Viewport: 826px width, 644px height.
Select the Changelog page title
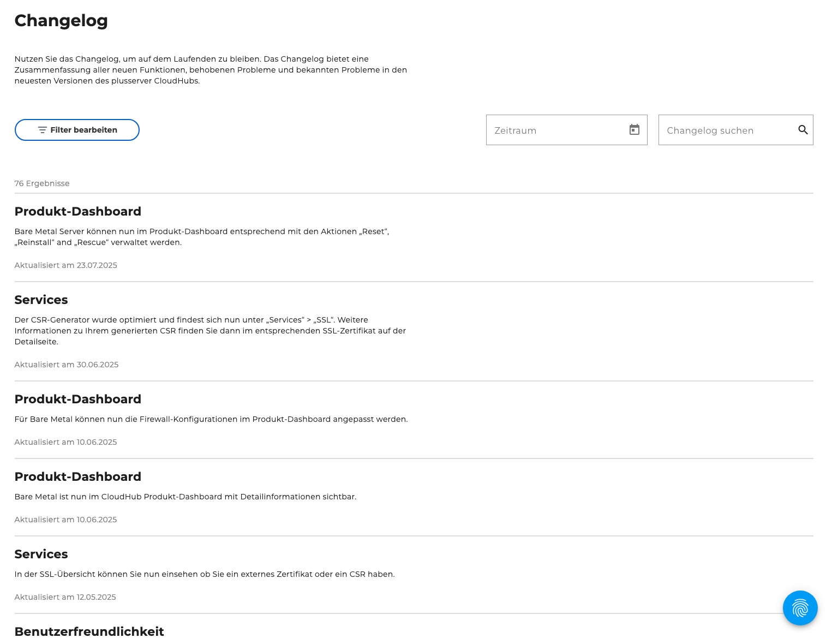61,20
